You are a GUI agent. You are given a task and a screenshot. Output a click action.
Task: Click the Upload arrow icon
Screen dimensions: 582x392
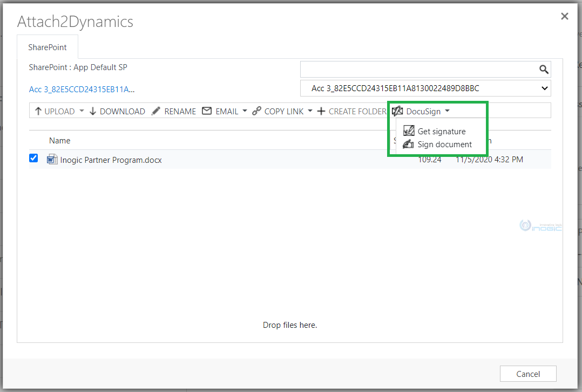(x=38, y=111)
